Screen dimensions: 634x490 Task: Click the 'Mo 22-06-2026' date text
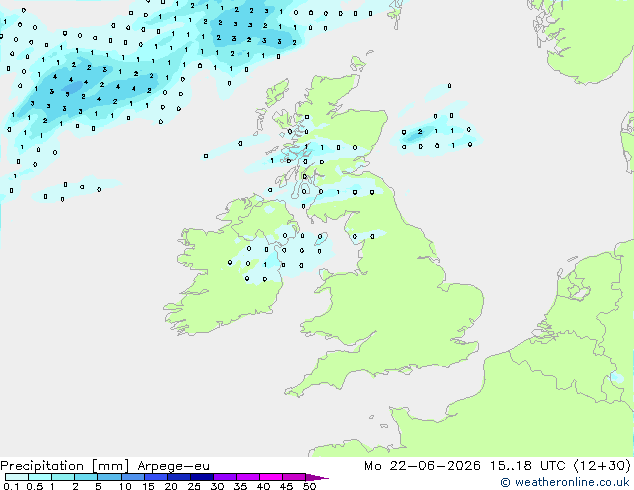click(422, 466)
